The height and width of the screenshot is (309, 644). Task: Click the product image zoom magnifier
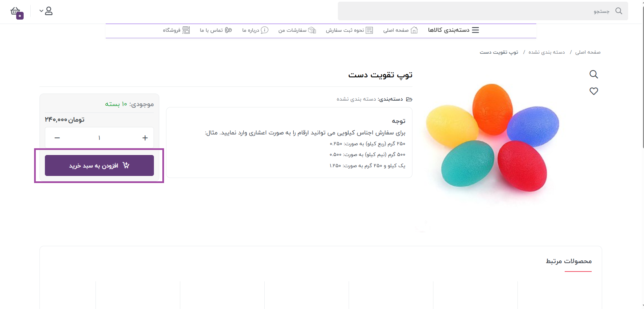pos(594,74)
